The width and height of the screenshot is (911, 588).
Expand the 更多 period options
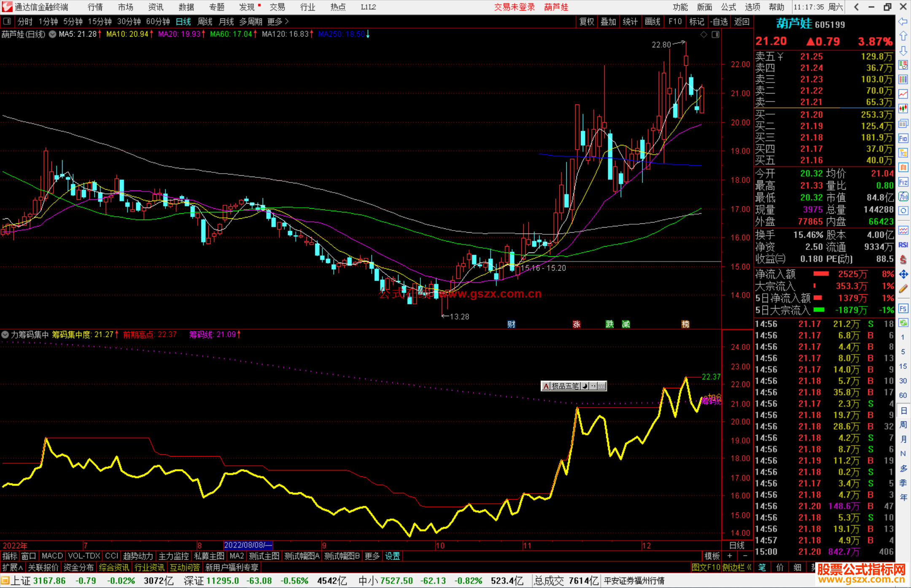278,21
